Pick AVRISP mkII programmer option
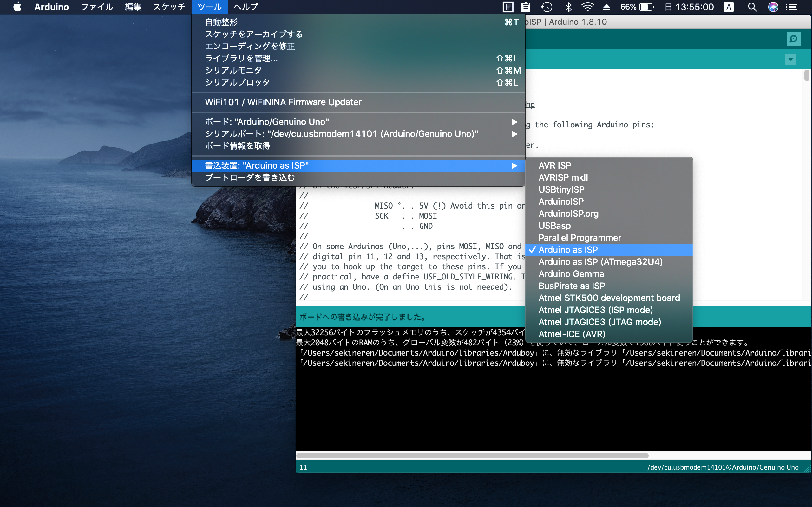Image resolution: width=812 pixels, height=507 pixels. (563, 177)
